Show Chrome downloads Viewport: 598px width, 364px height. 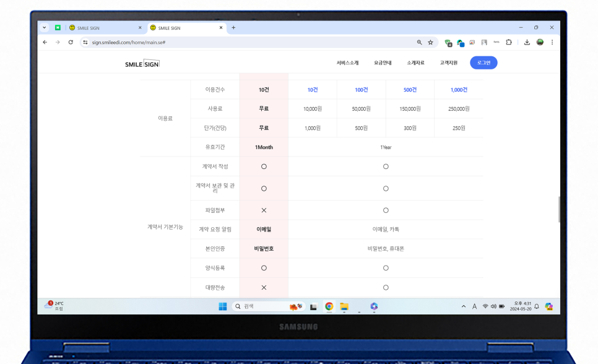[x=527, y=42]
